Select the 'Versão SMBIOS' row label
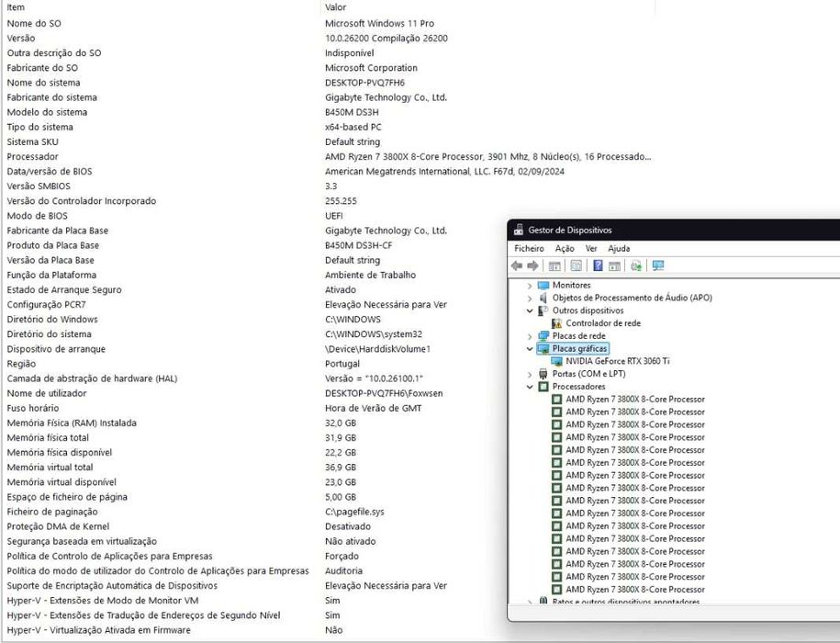This screenshot has height=643, width=840. pos(39,186)
